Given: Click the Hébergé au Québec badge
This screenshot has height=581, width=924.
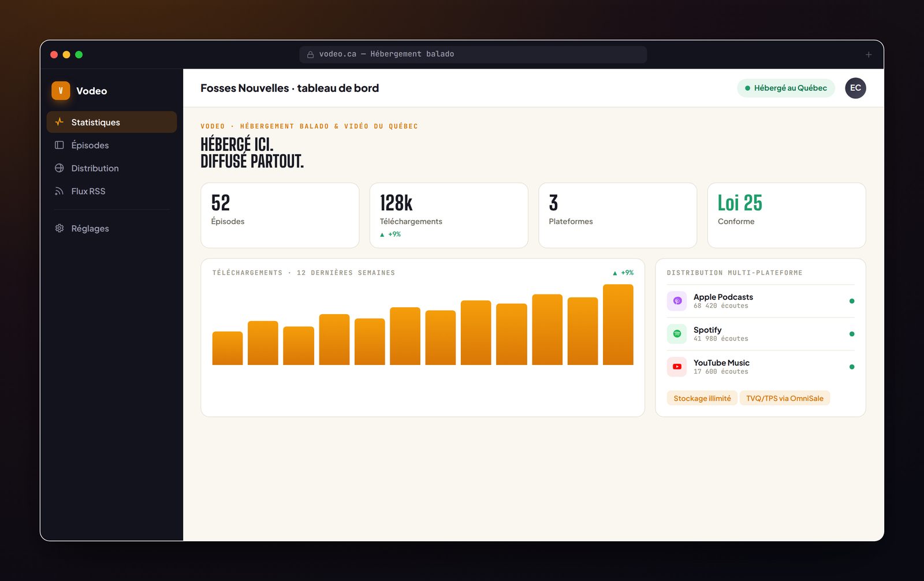Looking at the screenshot, I should pos(786,88).
